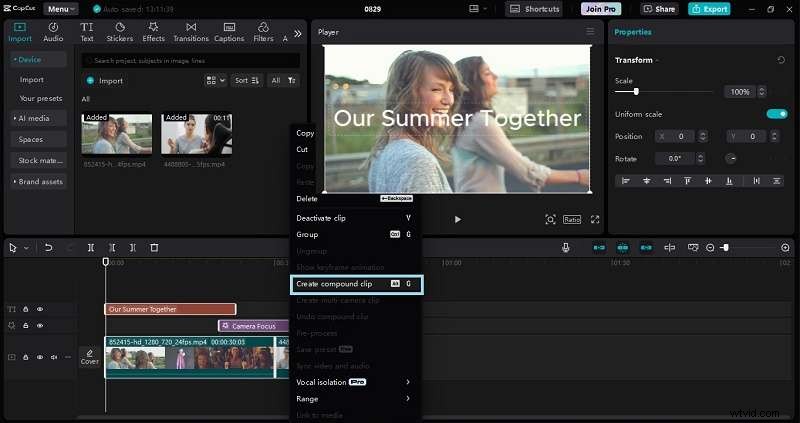Image resolution: width=800 pixels, height=423 pixels.
Task: Open Spaces in the sidebar
Action: coord(38,139)
